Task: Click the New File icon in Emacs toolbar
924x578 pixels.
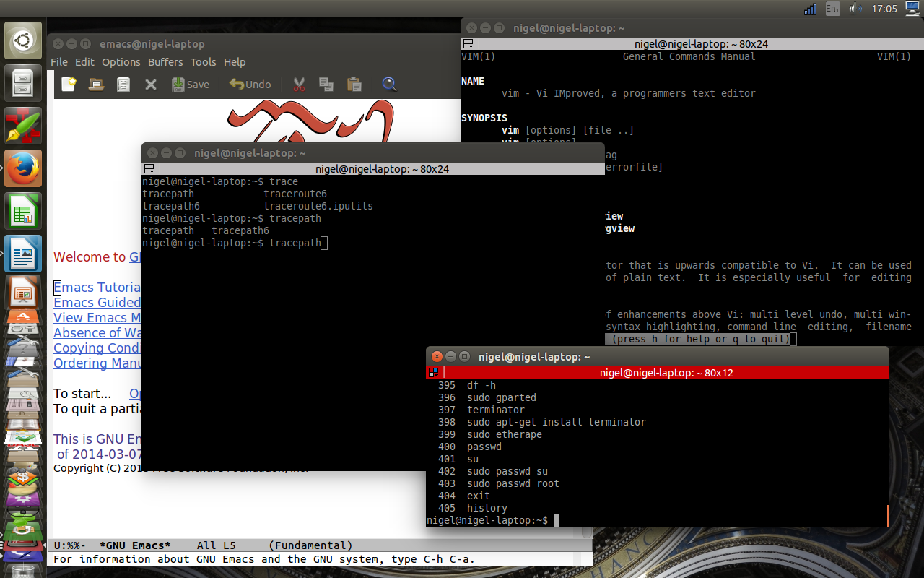Action: 69,85
